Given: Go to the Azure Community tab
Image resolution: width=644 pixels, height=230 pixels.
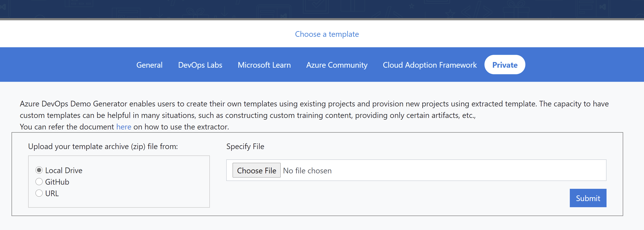Looking at the screenshot, I should 336,65.
